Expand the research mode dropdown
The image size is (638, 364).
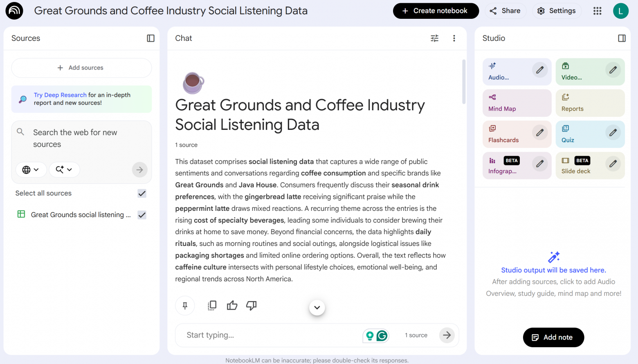[x=64, y=170]
